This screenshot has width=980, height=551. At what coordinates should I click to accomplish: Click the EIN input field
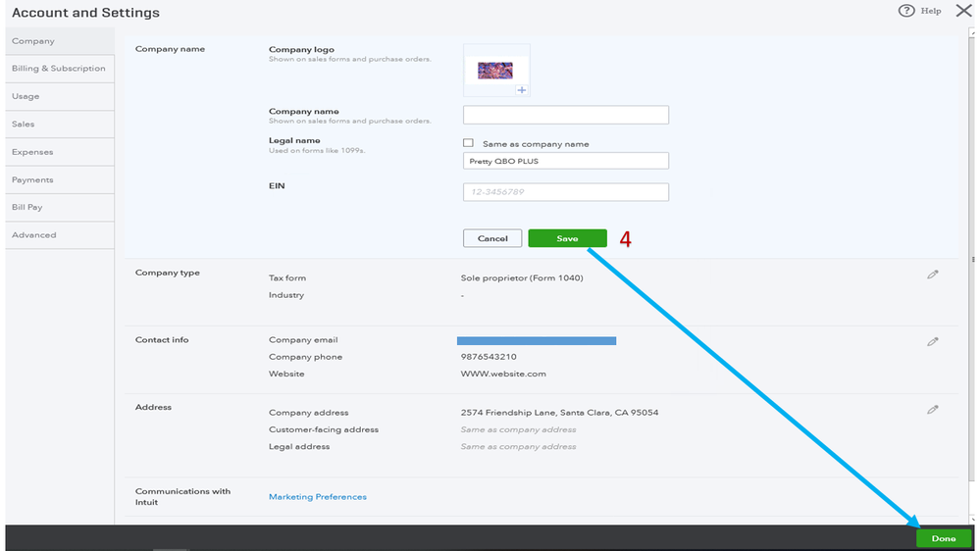pyautogui.click(x=566, y=192)
